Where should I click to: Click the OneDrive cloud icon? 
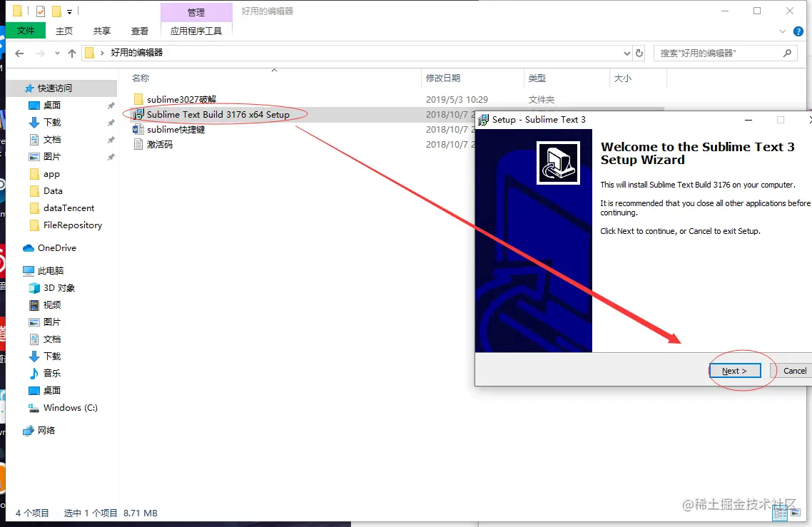pos(29,248)
